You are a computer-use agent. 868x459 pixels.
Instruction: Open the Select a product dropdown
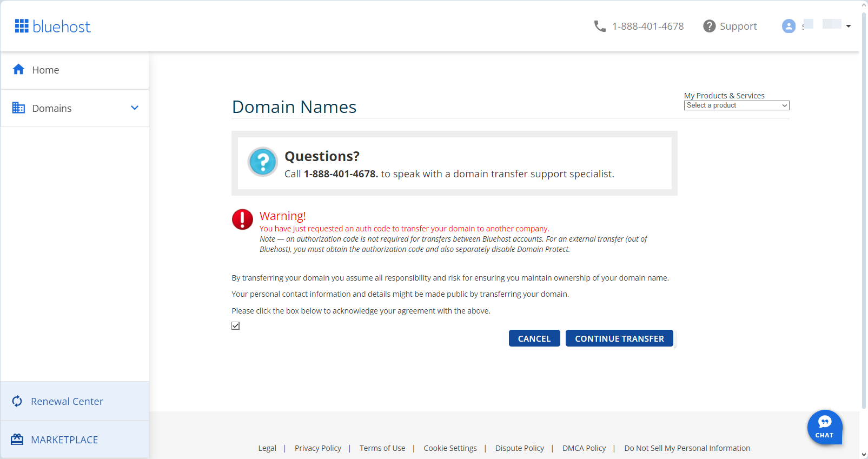pos(737,105)
